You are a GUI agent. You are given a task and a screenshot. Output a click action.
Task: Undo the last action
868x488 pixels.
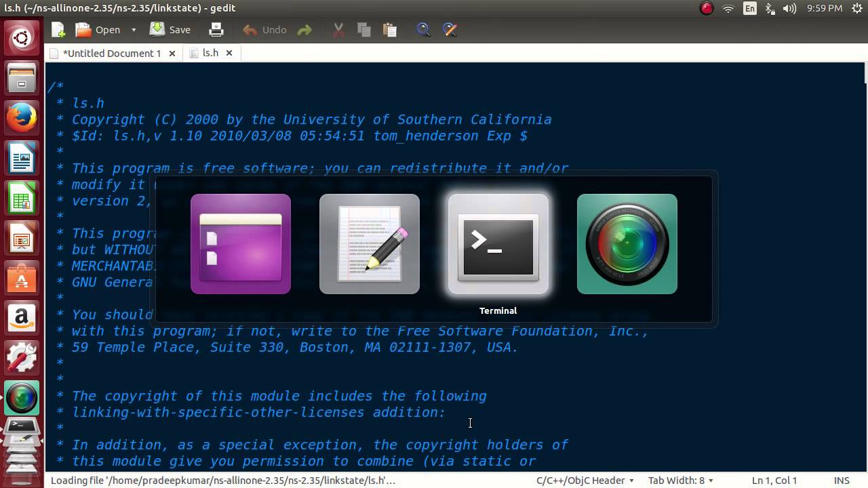tap(265, 30)
